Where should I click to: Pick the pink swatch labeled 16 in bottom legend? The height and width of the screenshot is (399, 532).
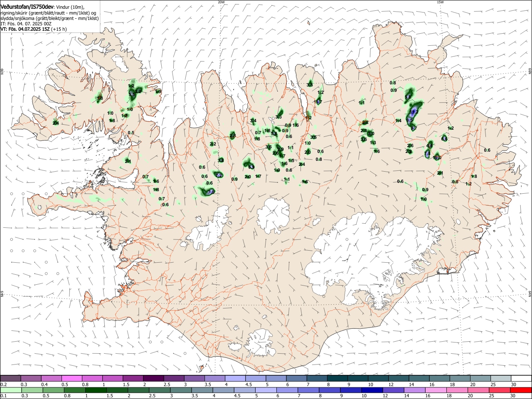[x=436, y=390]
